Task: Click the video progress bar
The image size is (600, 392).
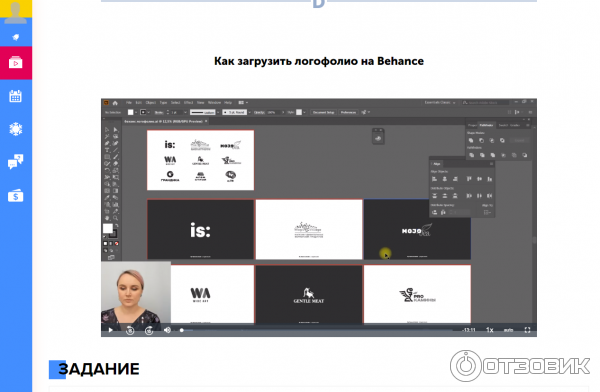Action: pyautogui.click(x=316, y=330)
